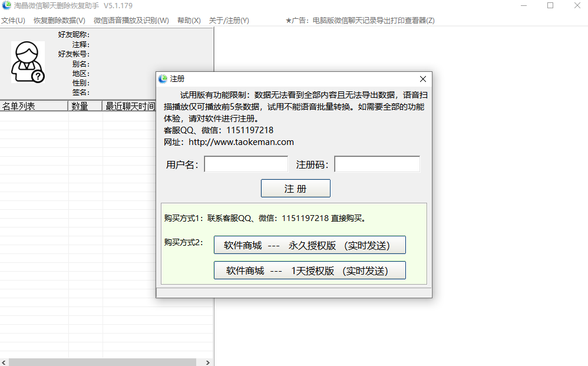Click the 好友昵称 label
Screen dimensions: 588x366
pyautogui.click(x=74, y=35)
